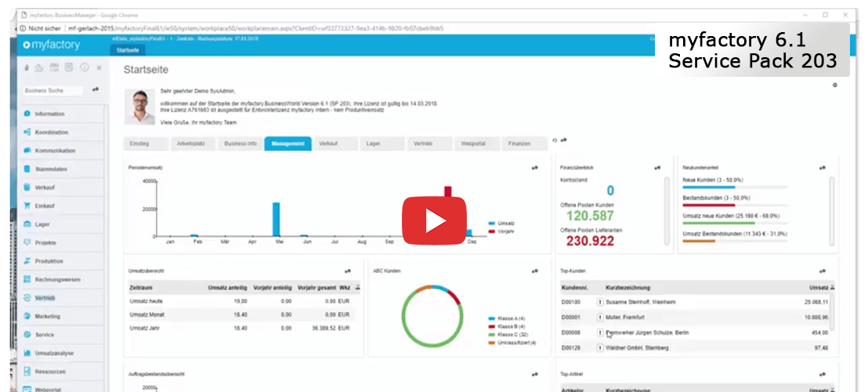Click the Marketing module icon
This screenshot has height=392, width=868.
(x=27, y=316)
